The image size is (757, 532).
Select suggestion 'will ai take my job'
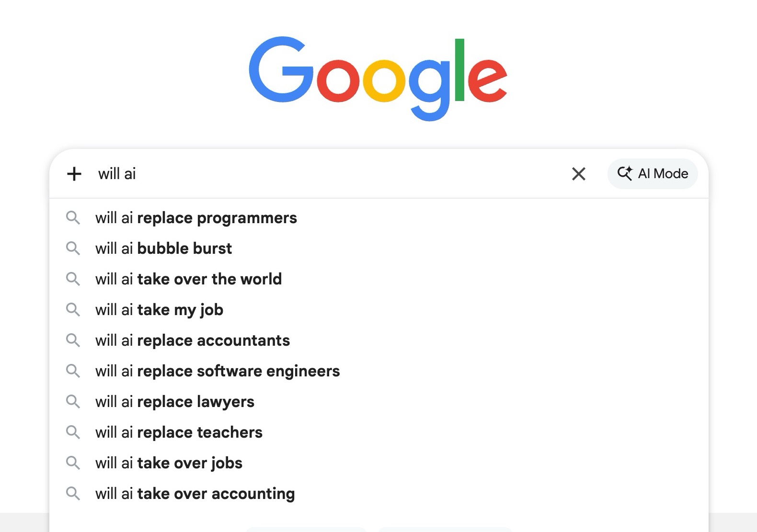(x=160, y=310)
